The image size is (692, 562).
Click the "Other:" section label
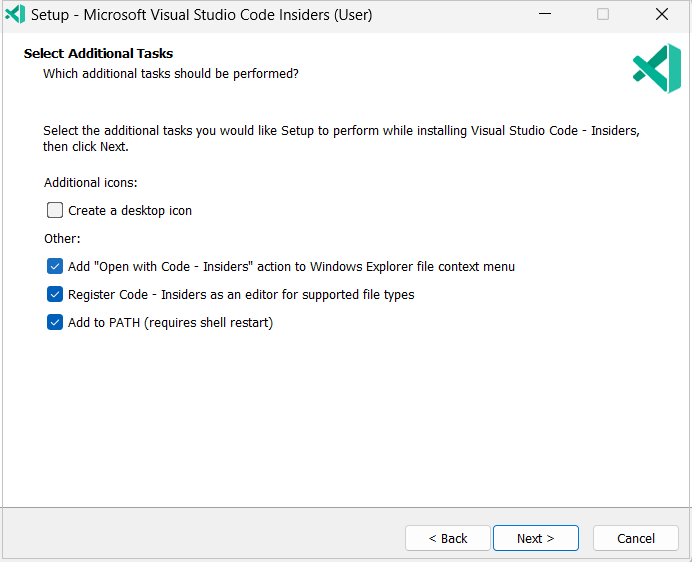pyautogui.click(x=62, y=239)
